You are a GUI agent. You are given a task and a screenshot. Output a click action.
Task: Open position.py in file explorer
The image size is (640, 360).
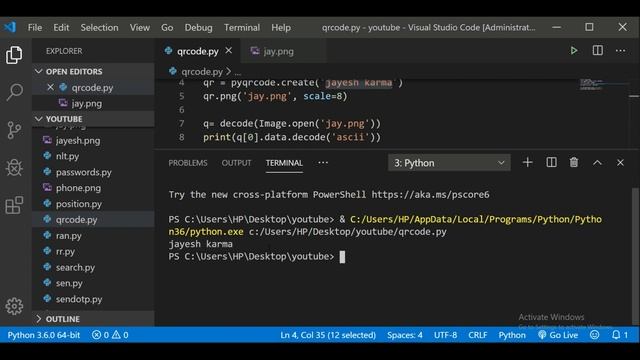pos(93,204)
